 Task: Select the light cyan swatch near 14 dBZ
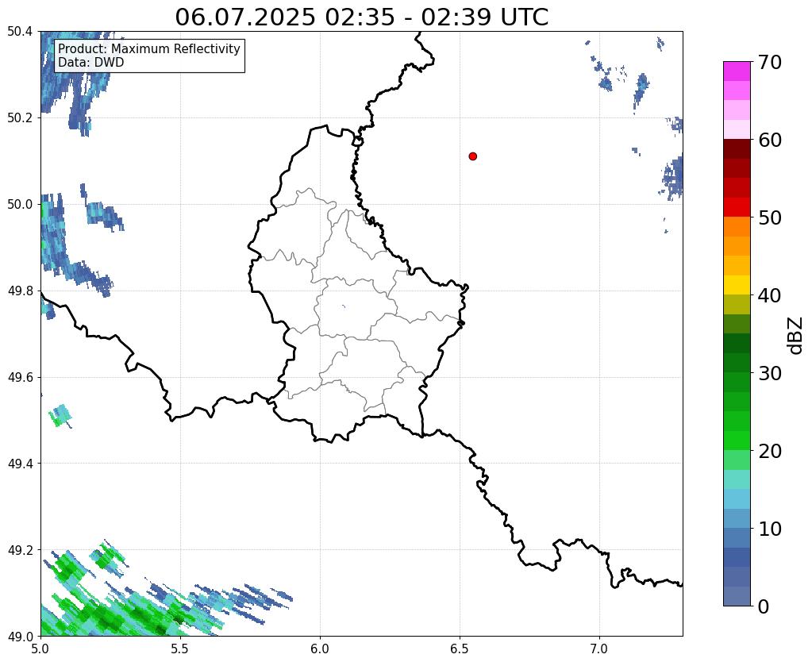[737, 498]
